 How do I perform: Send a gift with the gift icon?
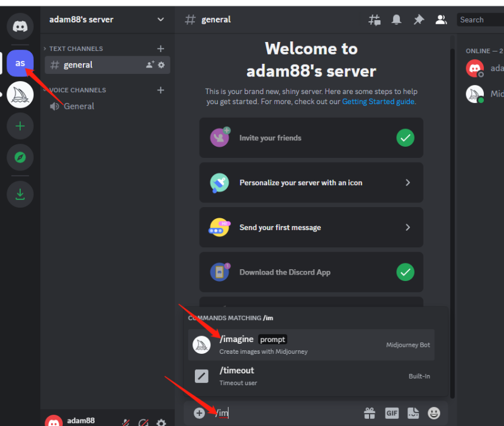coord(370,413)
